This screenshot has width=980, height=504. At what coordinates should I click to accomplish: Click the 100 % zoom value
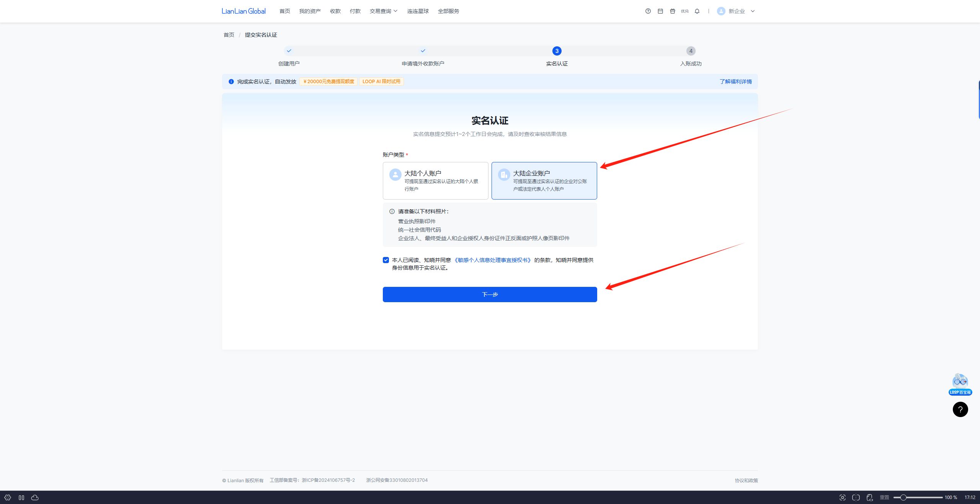pos(951,497)
